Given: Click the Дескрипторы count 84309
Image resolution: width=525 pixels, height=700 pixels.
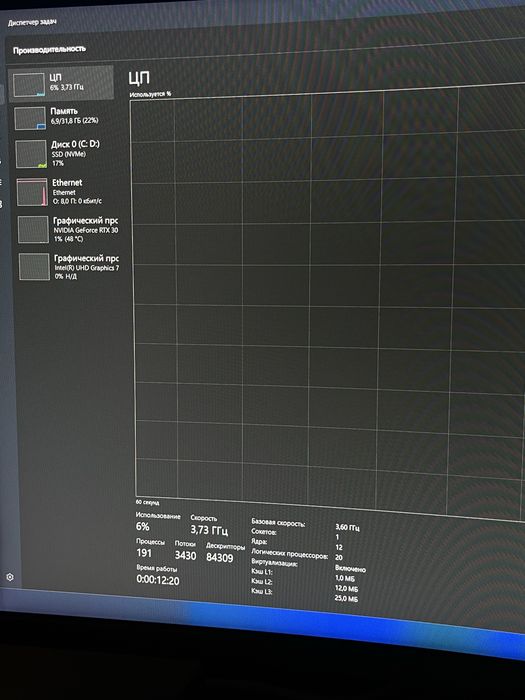Looking at the screenshot, I should 220,558.
